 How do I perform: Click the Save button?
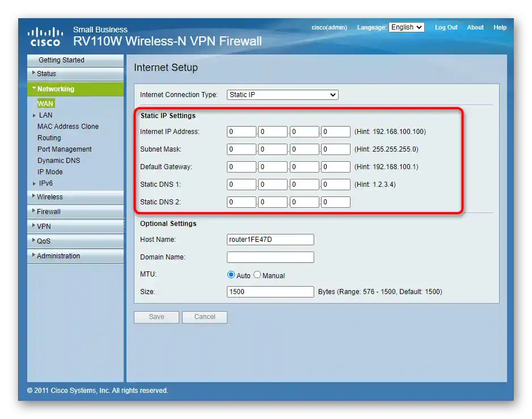[x=157, y=317]
